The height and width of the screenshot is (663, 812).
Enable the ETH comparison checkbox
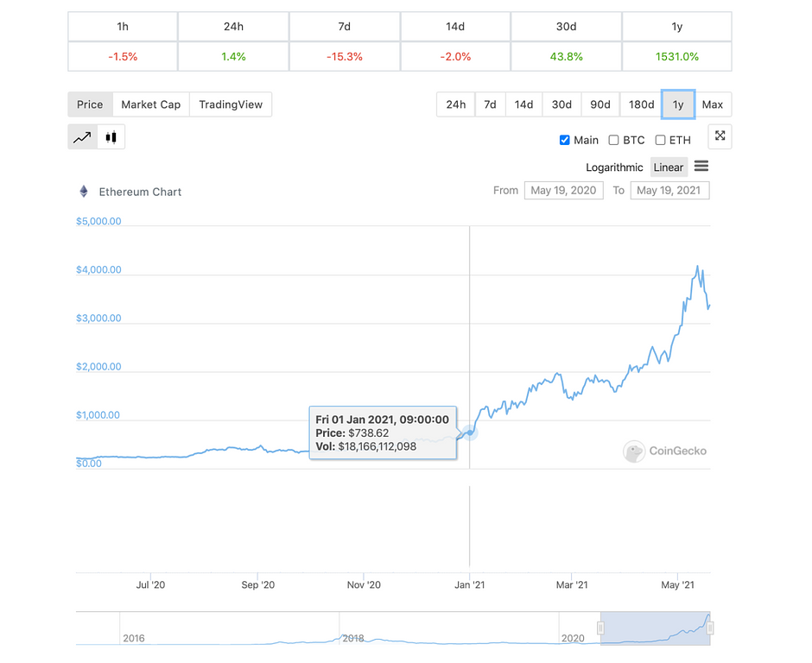(660, 140)
